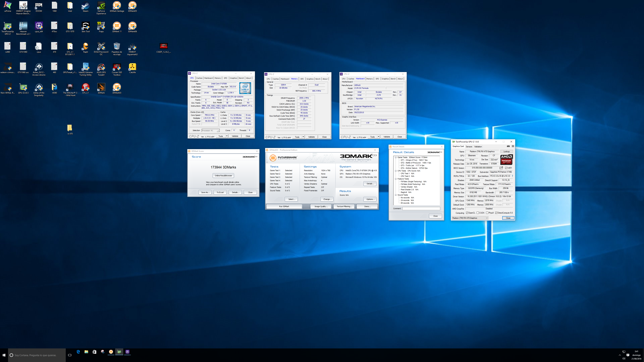Image resolution: width=644 pixels, height=362 pixels.
Task: Open the 3DMark03 desktop shortcut
Action: (x=117, y=89)
